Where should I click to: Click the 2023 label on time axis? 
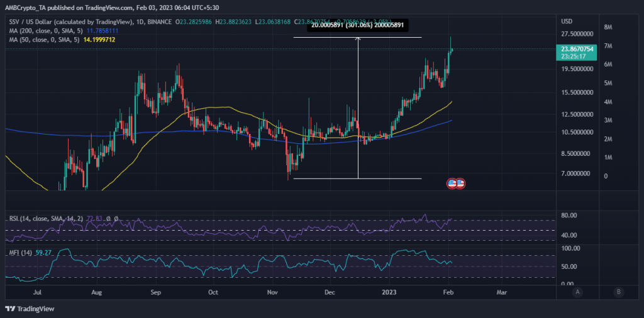[390, 292]
